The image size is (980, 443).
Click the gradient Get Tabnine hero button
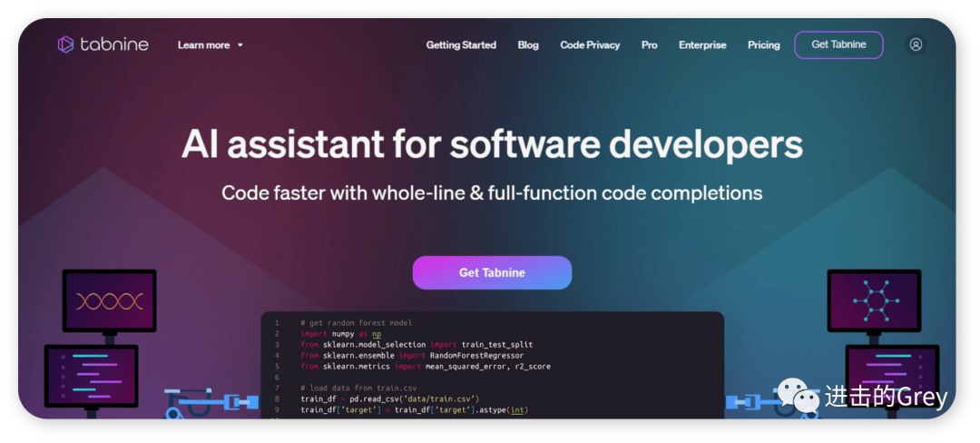492,272
